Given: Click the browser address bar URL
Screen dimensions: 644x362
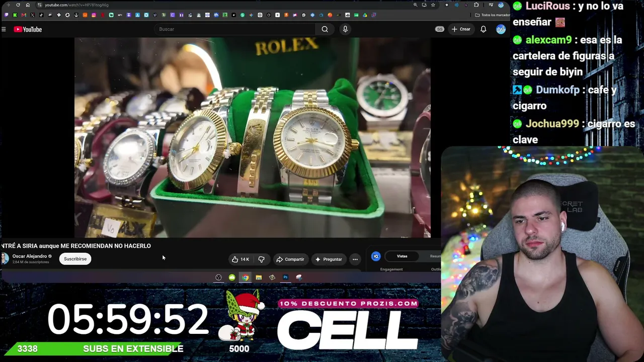Looking at the screenshot, I should click(76, 5).
